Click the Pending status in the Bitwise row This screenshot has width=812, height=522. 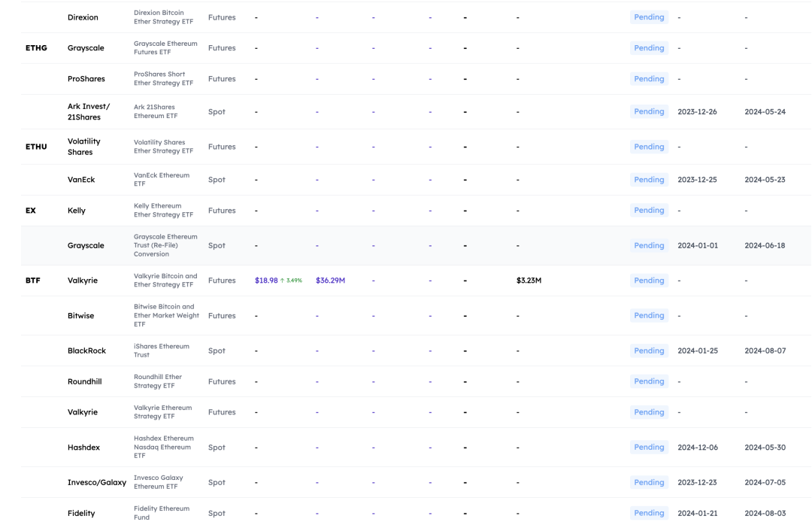[x=649, y=315]
